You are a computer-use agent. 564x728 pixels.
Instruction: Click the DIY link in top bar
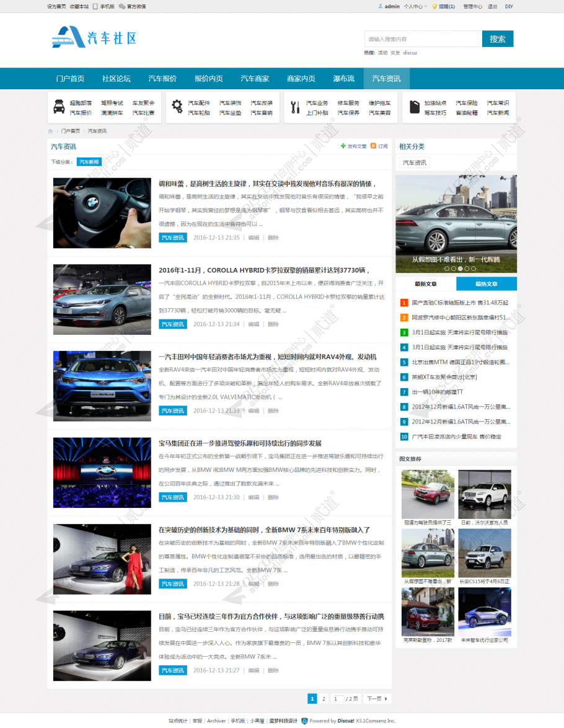509,6
